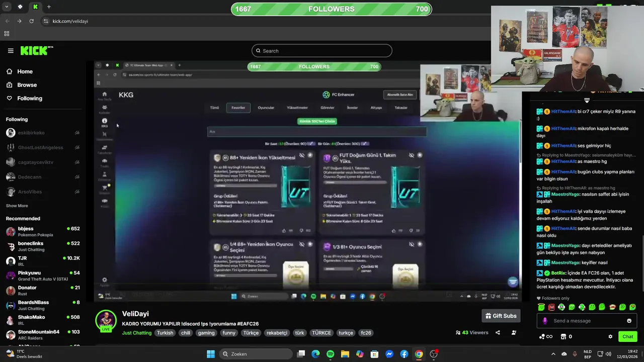Open boneclinks recommended channel
Screen dimensions: 644x362
(x=43, y=246)
